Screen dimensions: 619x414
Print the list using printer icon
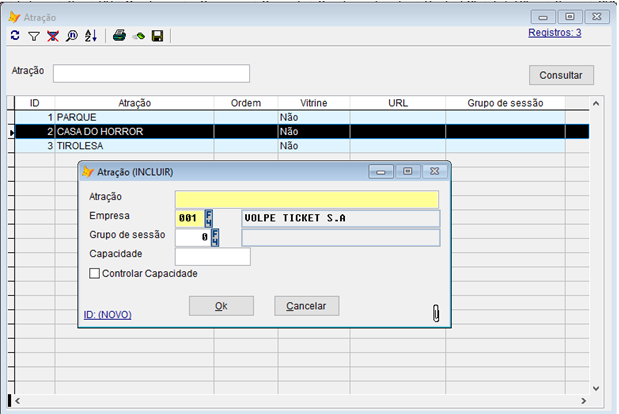coord(119,36)
